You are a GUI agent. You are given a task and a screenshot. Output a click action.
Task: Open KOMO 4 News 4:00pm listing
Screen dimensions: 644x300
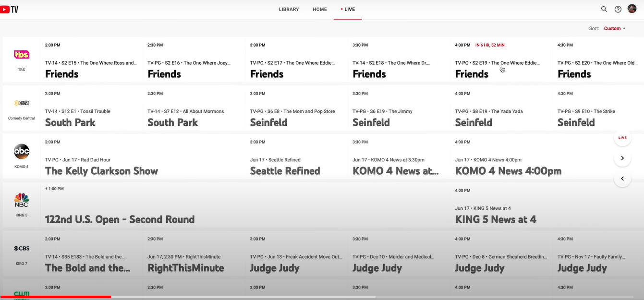(547, 156)
